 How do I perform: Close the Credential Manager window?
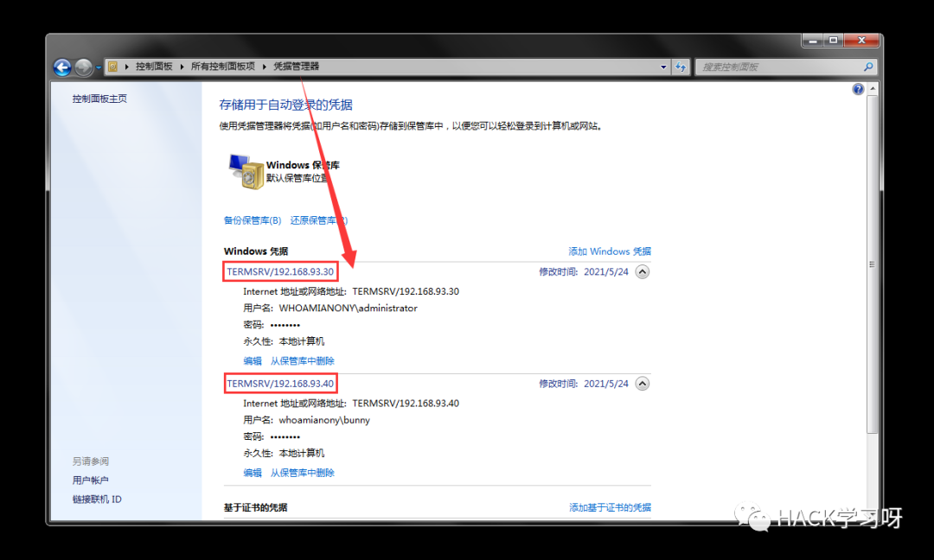click(x=861, y=41)
